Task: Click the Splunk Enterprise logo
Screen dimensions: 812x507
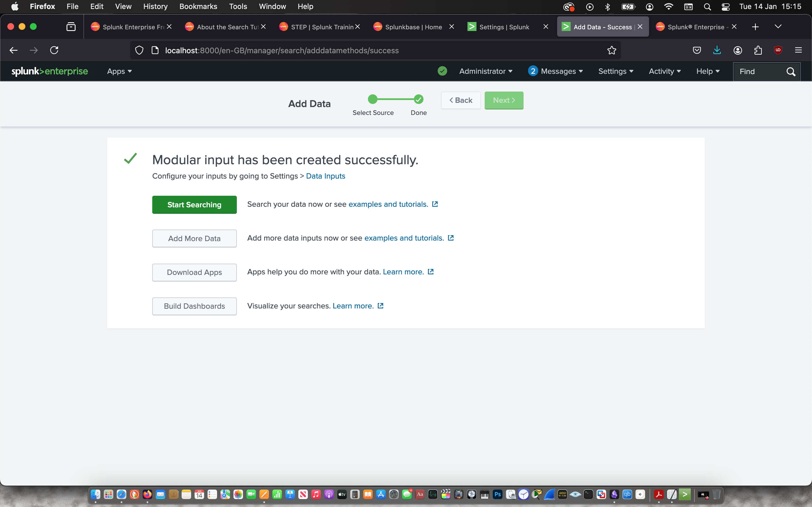Action: [x=50, y=71]
